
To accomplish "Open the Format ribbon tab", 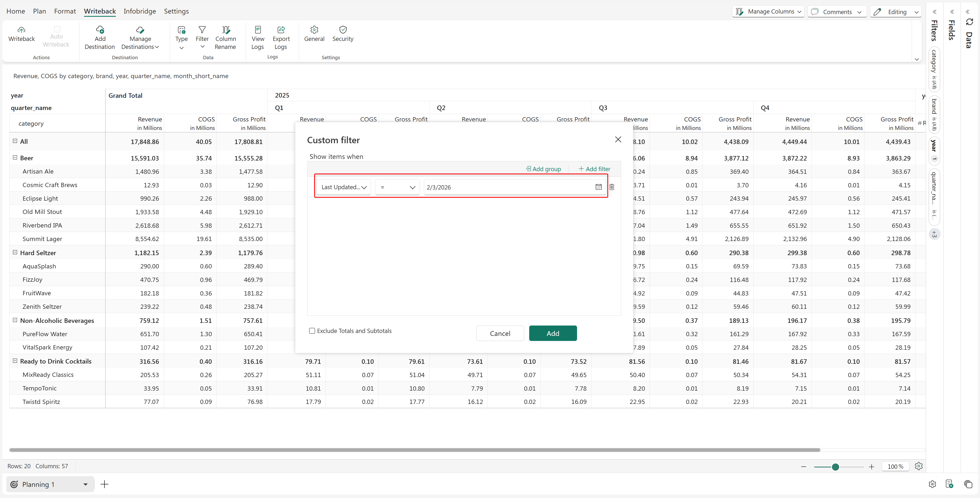I will [65, 11].
